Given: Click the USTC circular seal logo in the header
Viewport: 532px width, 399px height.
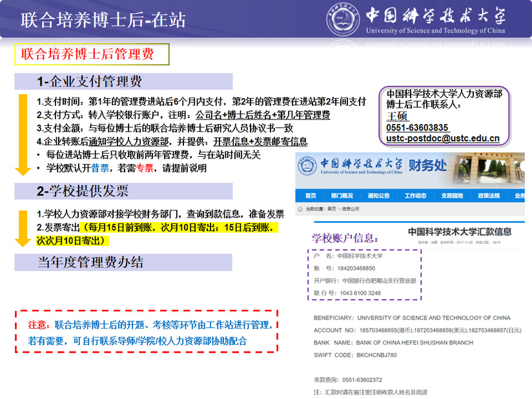Looking at the screenshot, I should pyautogui.click(x=343, y=20).
